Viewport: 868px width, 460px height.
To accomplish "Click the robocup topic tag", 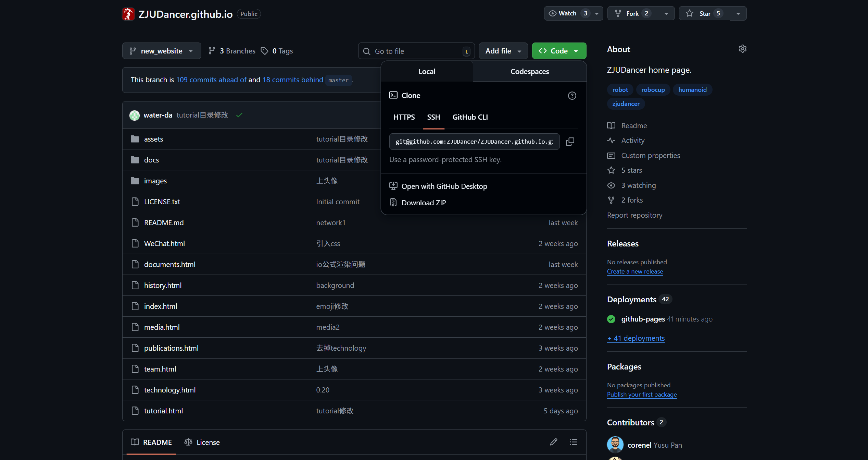I will (653, 89).
